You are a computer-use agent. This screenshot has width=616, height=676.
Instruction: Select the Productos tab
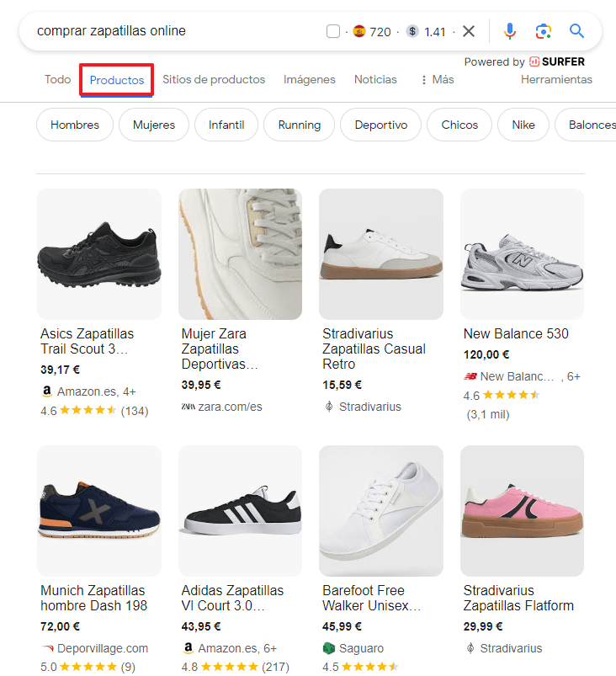[117, 80]
